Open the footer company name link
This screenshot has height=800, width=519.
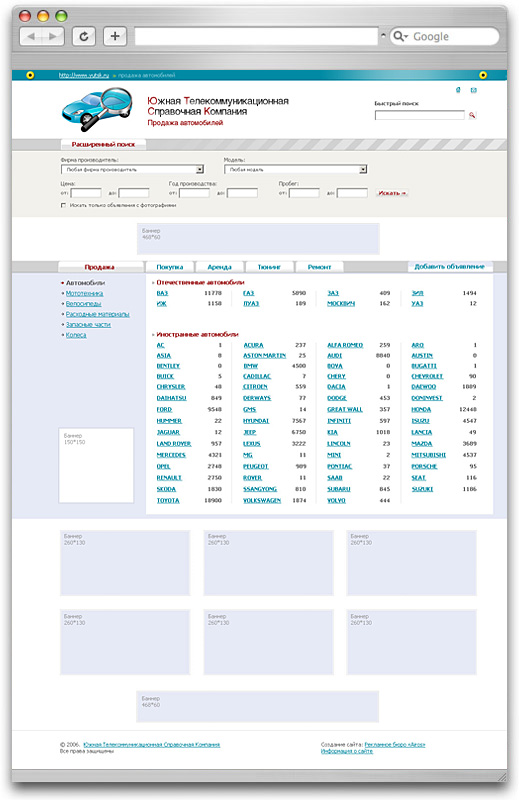[x=152, y=745]
